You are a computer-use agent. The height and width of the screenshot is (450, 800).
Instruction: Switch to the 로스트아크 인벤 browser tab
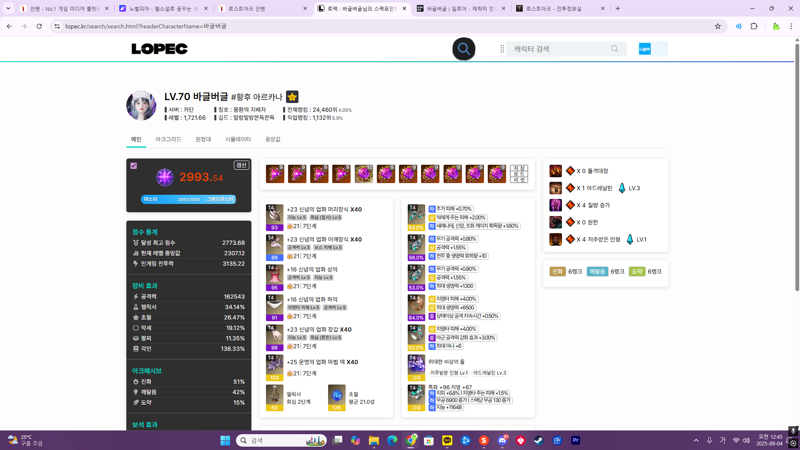pyautogui.click(x=262, y=9)
